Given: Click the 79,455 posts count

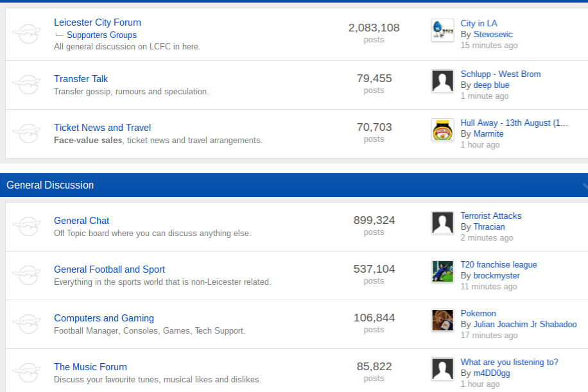Looking at the screenshot, I should pos(374,78).
